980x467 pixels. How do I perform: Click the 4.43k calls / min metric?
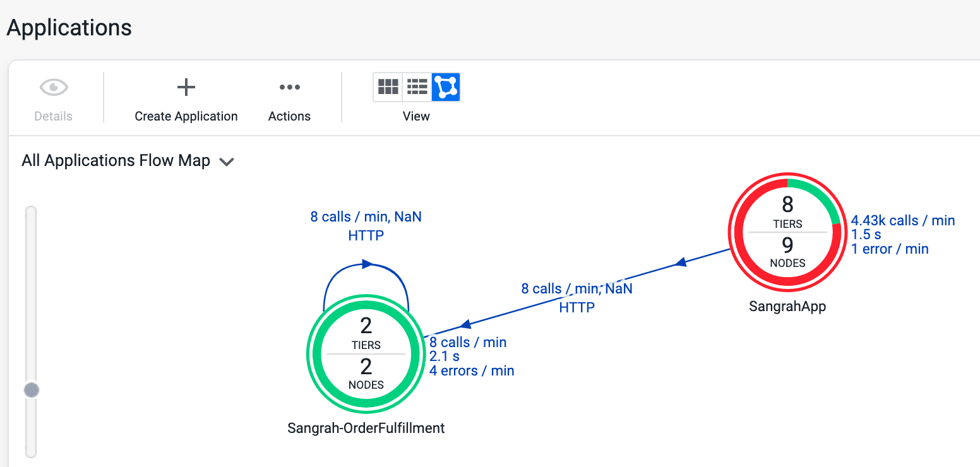(902, 221)
